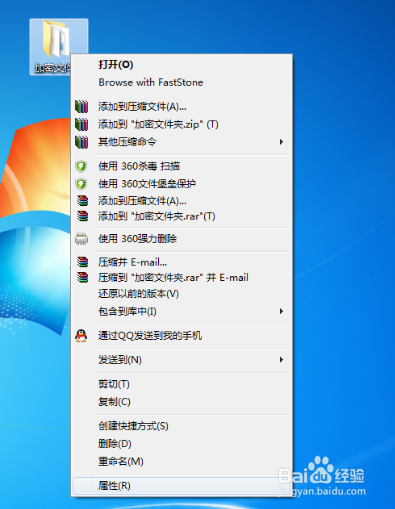This screenshot has height=509, width=395.
Task: Click the archive icon beside 添加到 "加密文件夹.zip"
Action: (81, 124)
